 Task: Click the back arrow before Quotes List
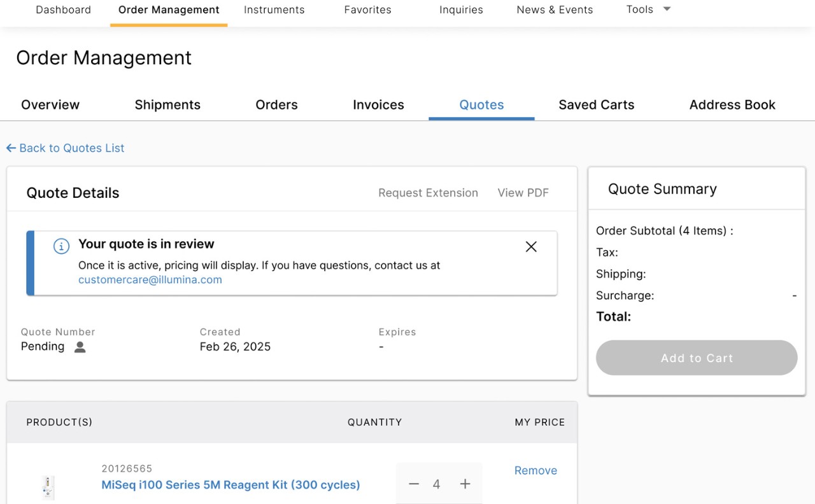pos(11,148)
